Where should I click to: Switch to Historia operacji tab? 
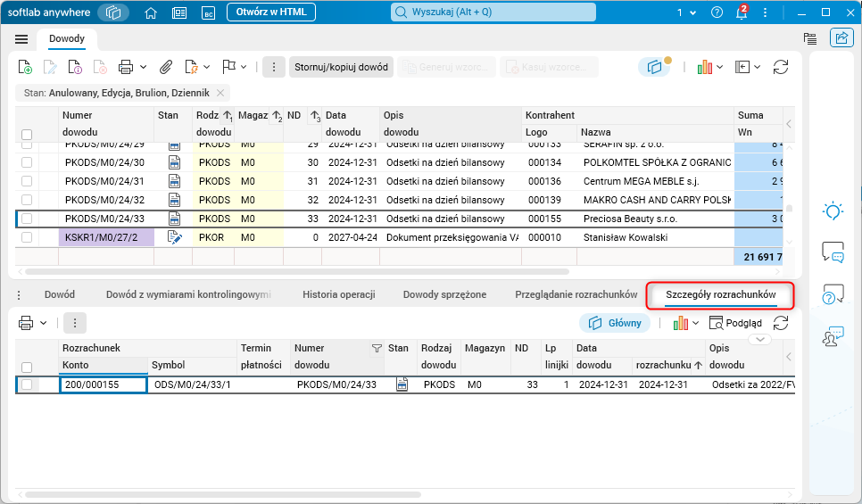338,294
